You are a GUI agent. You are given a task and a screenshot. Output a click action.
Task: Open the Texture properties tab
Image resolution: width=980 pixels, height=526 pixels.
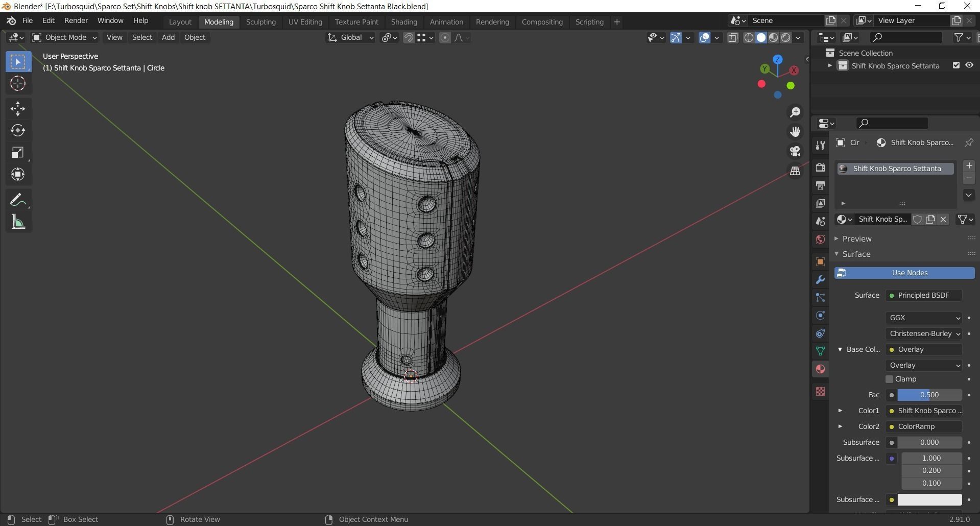coord(820,391)
